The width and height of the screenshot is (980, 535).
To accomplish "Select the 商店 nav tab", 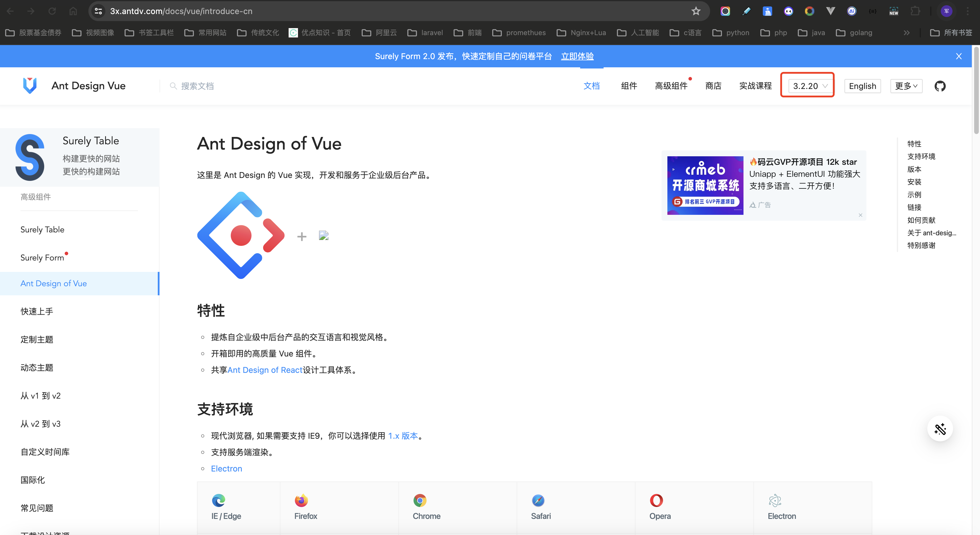I will coord(713,86).
